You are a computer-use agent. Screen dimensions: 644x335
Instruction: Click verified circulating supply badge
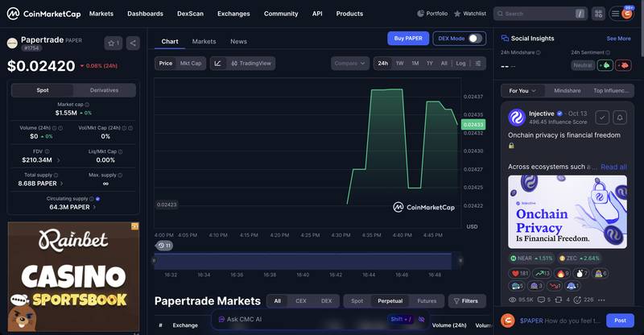pyautogui.click(x=97, y=199)
